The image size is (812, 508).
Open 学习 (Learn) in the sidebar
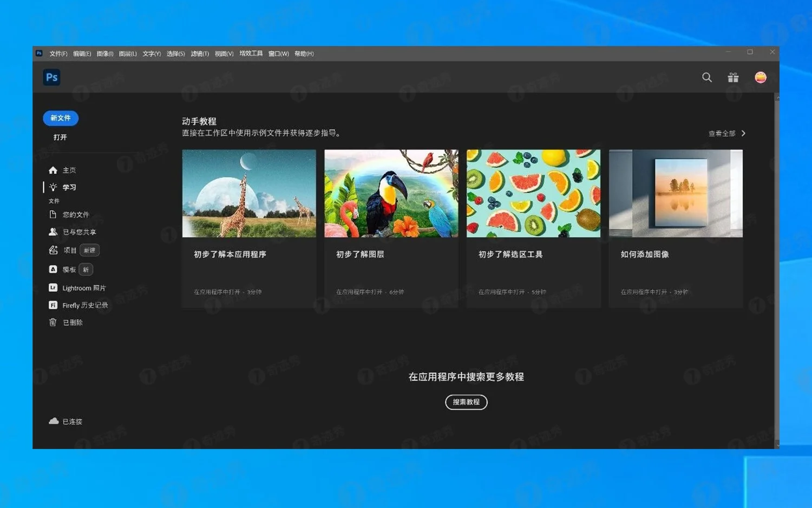coord(69,187)
